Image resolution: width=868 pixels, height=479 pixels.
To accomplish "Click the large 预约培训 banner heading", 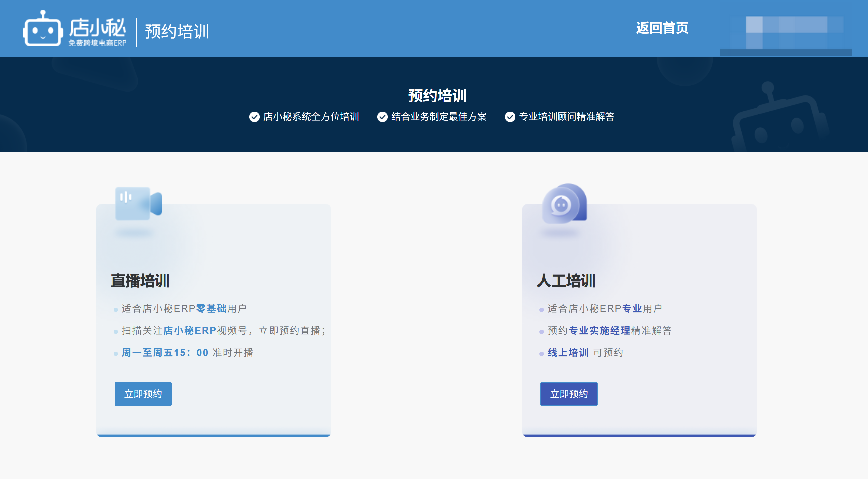I will tap(437, 96).
